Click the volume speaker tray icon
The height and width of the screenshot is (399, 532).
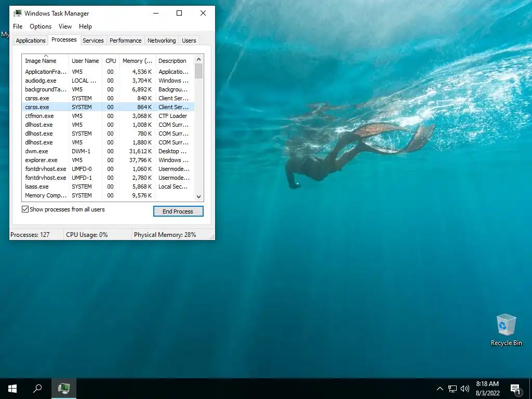click(x=465, y=389)
